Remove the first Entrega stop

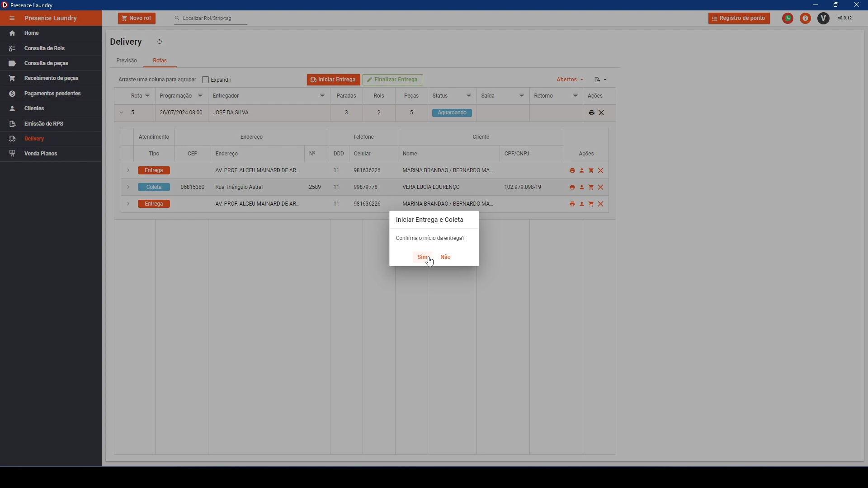(601, 171)
